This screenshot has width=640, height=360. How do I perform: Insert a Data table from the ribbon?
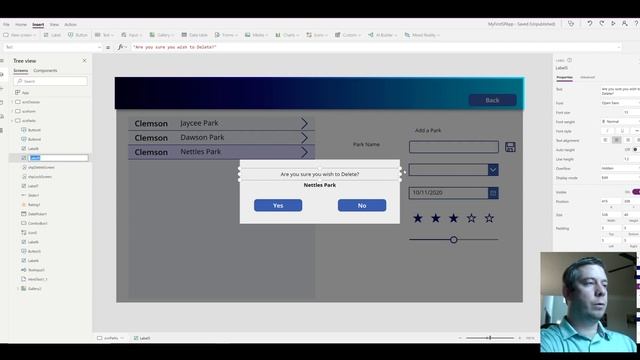[x=194, y=35]
